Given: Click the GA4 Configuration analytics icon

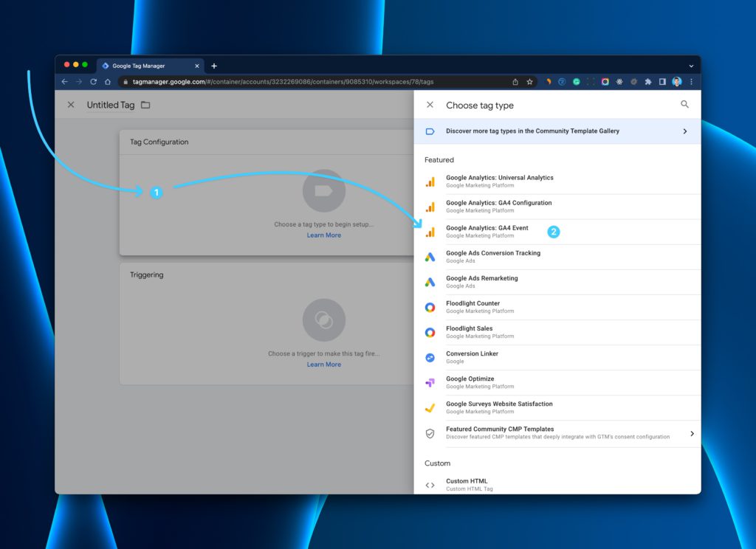Looking at the screenshot, I should [x=430, y=207].
